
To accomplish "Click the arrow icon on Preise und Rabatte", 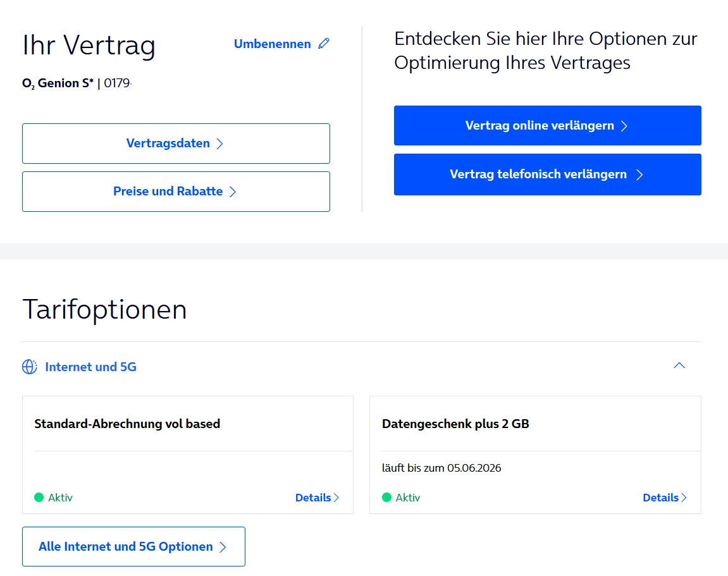I will [233, 192].
